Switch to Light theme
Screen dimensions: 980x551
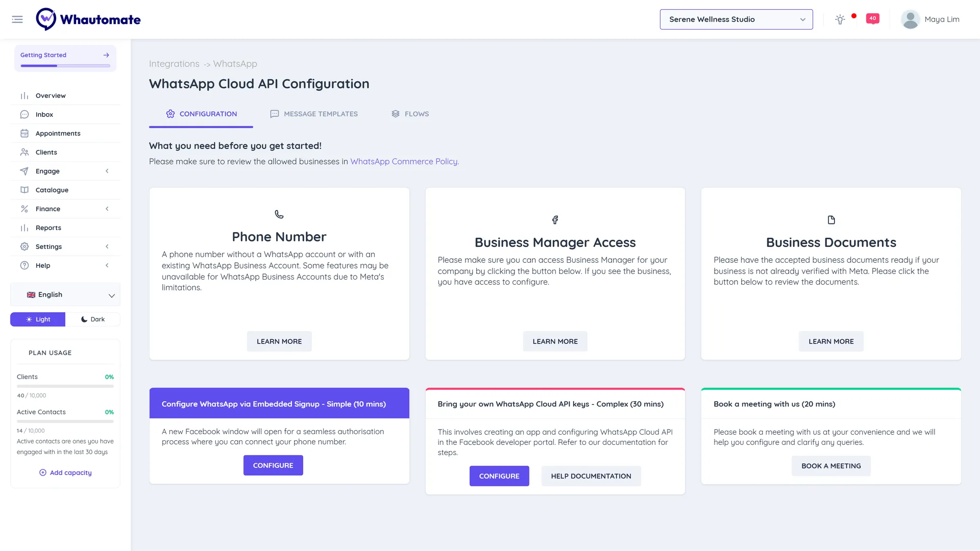38,319
